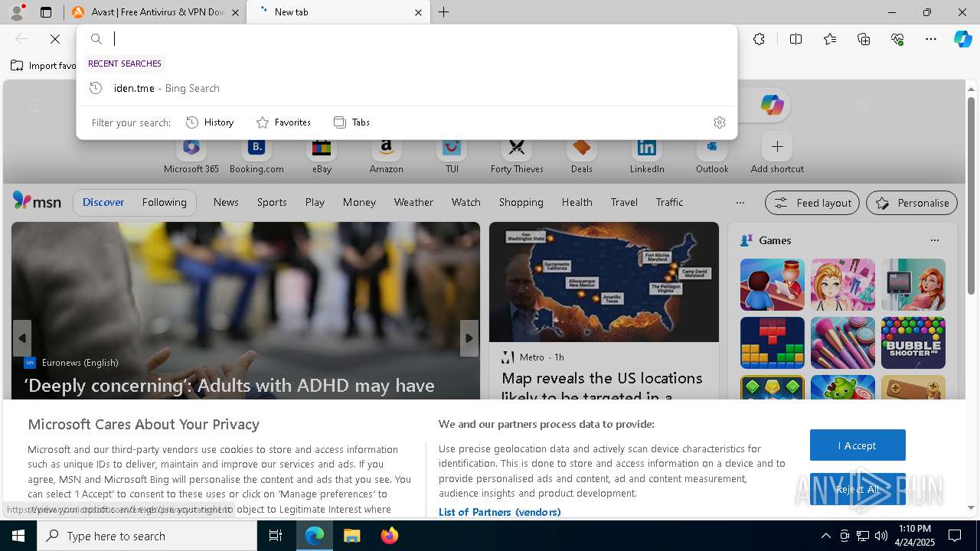
Task: Open the Copilot sidebar icon
Action: point(962,39)
